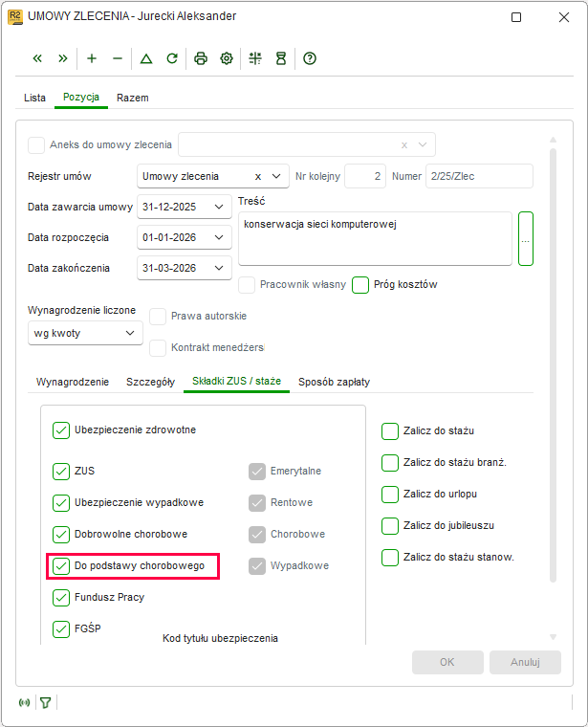Screen dimensions: 588x727
Task: Select the Składki ZUS / staże sub-tab
Action: click(237, 381)
